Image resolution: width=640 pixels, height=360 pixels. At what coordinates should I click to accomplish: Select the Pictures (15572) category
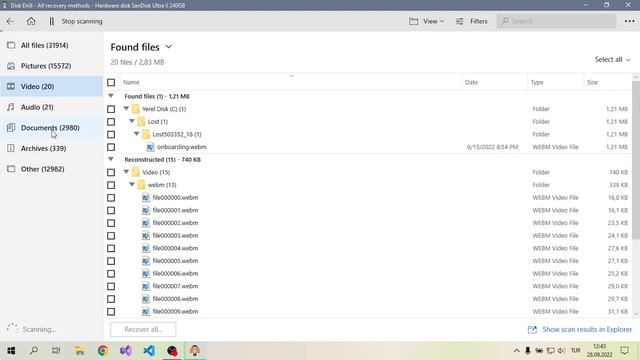click(51, 66)
